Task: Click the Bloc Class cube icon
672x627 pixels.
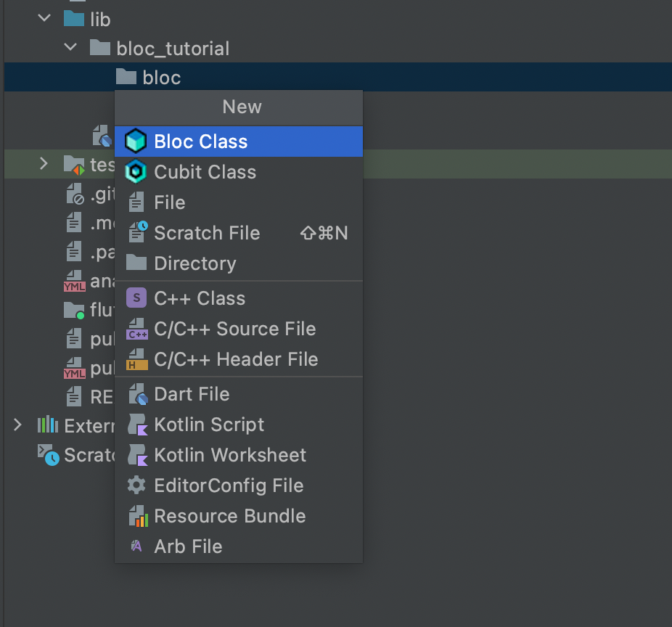Action: point(136,142)
